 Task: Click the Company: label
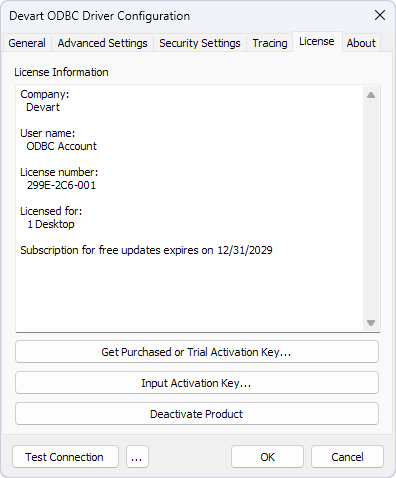[x=45, y=94]
